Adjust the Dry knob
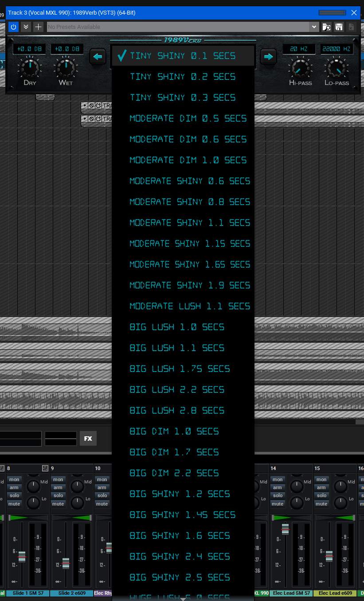 point(30,68)
